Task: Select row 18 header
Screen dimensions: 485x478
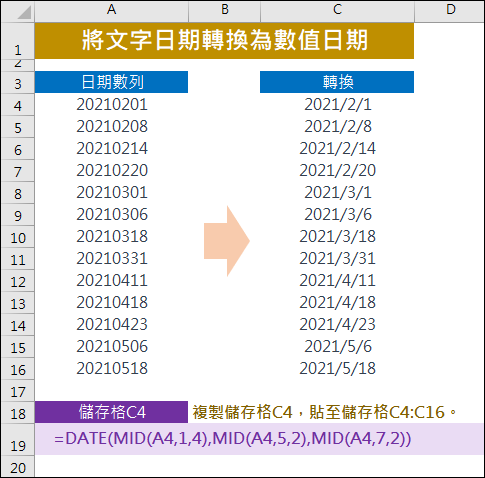Action: (x=18, y=413)
